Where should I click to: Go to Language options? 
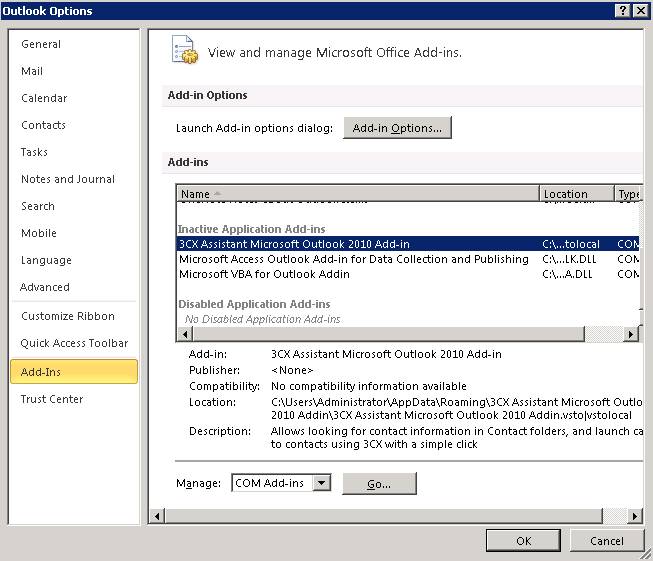point(46,260)
